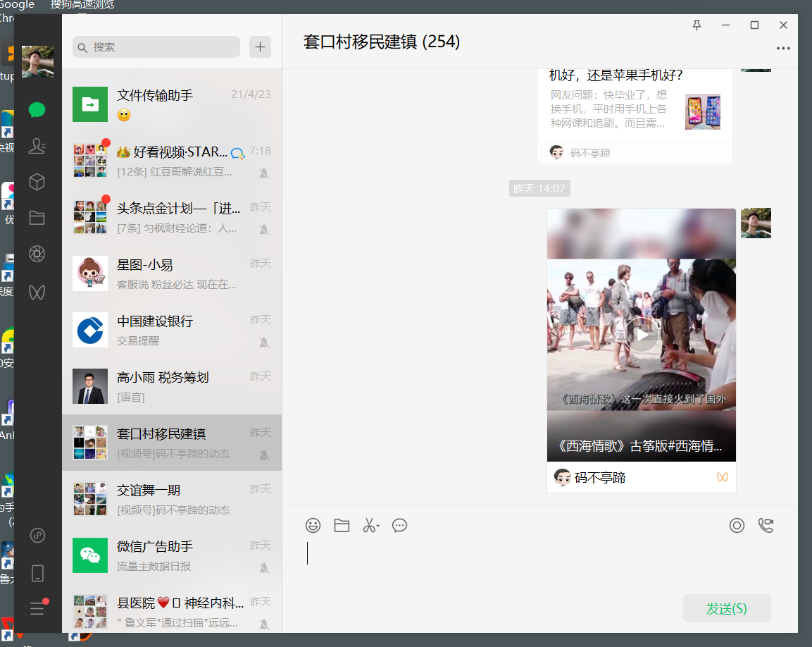Open the Favorites cube icon
Image resolution: width=812 pixels, height=647 pixels.
point(37,182)
